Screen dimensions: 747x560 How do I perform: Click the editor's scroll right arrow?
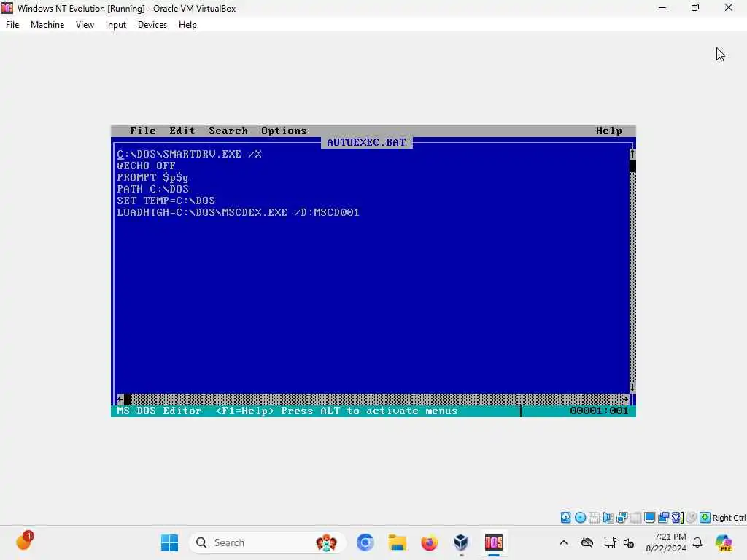pyautogui.click(x=625, y=399)
